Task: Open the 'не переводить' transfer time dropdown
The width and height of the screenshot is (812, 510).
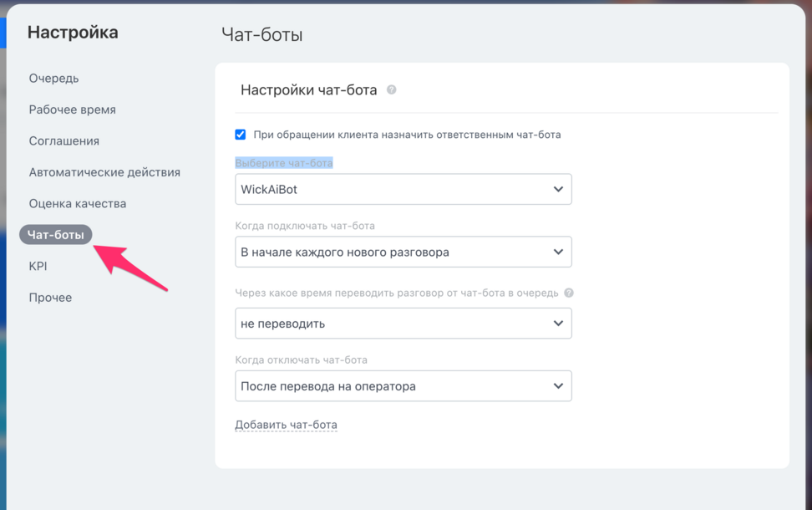Action: pos(403,324)
